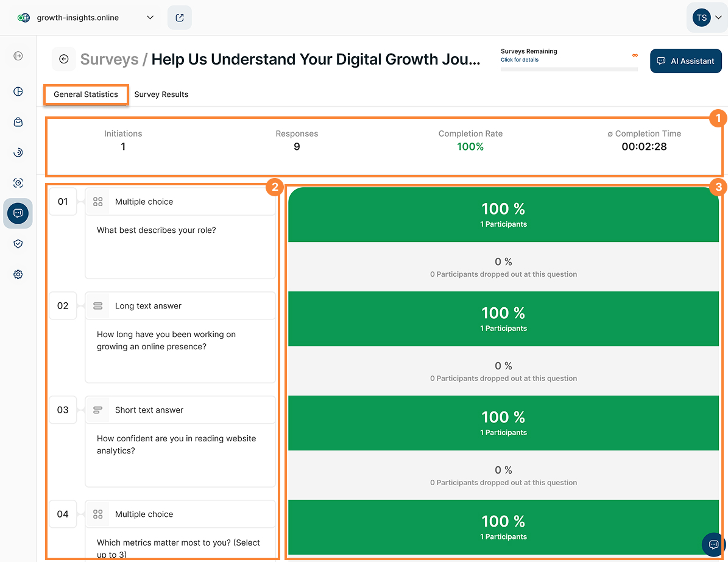Click the Completion Time 00:02:28 value

point(644,147)
